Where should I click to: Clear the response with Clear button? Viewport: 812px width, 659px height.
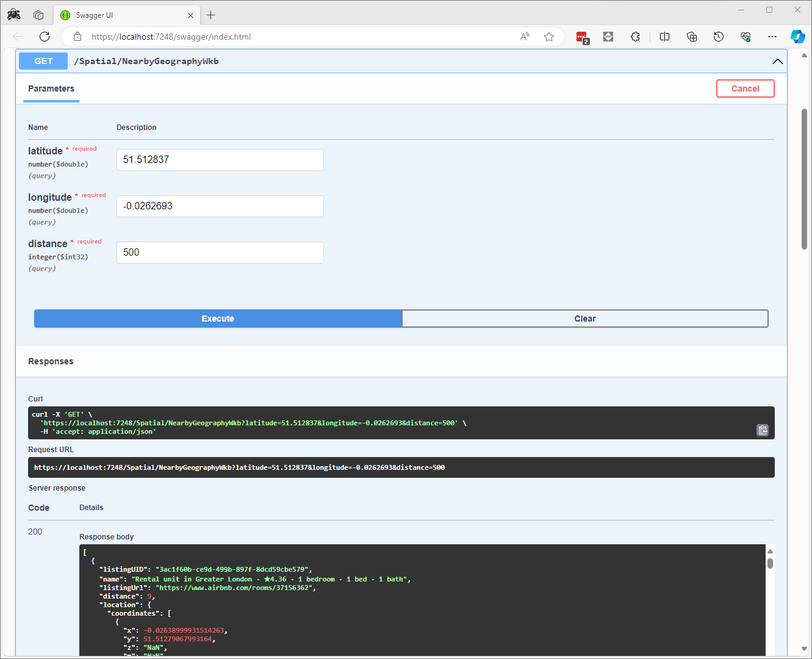pos(584,319)
